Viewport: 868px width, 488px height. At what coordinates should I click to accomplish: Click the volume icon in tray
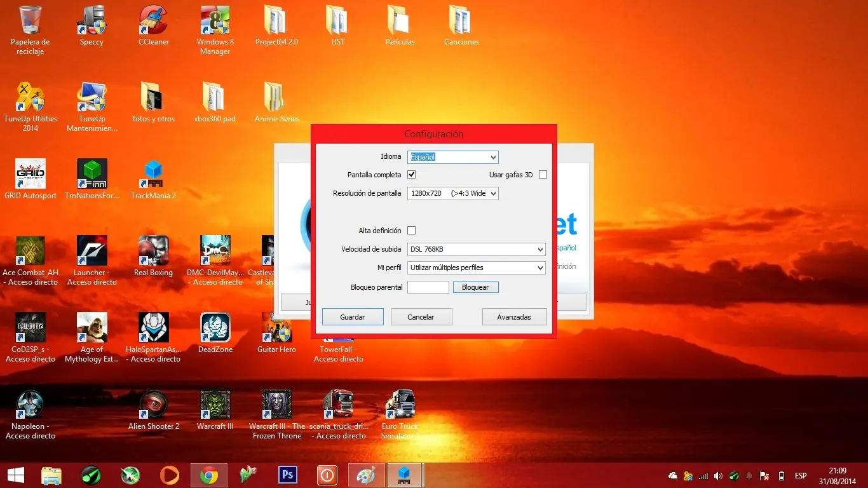point(718,476)
